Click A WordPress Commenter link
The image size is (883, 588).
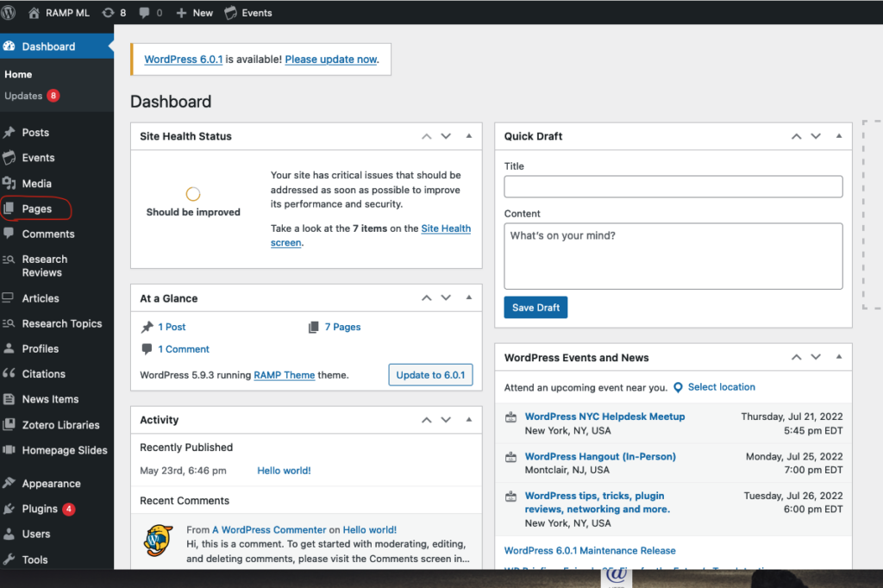tap(269, 530)
